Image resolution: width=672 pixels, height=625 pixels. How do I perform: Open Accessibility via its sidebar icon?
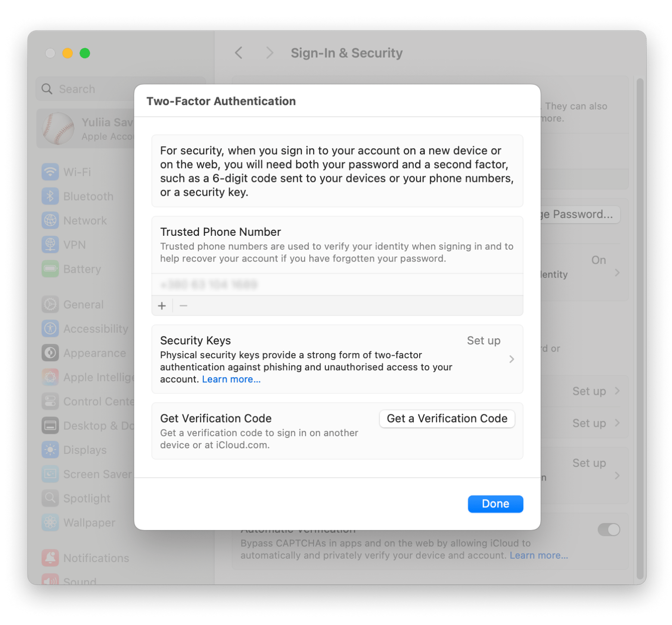[x=50, y=328]
